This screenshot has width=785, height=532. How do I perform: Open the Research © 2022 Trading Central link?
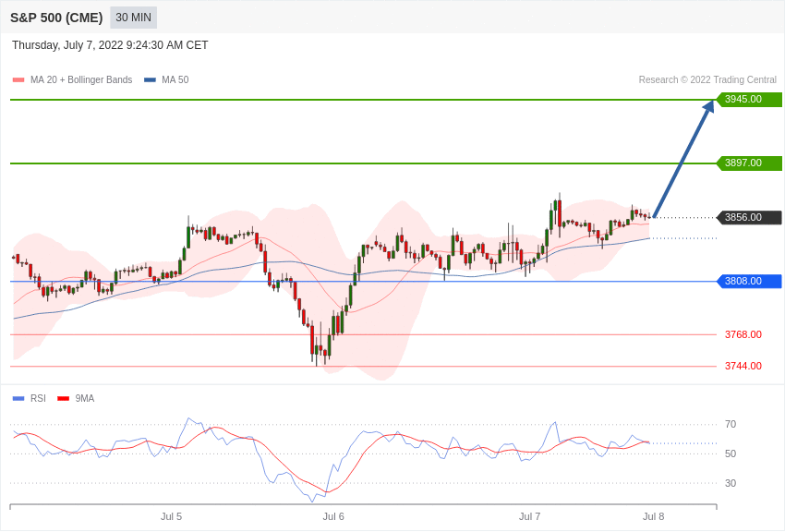pyautogui.click(x=707, y=80)
